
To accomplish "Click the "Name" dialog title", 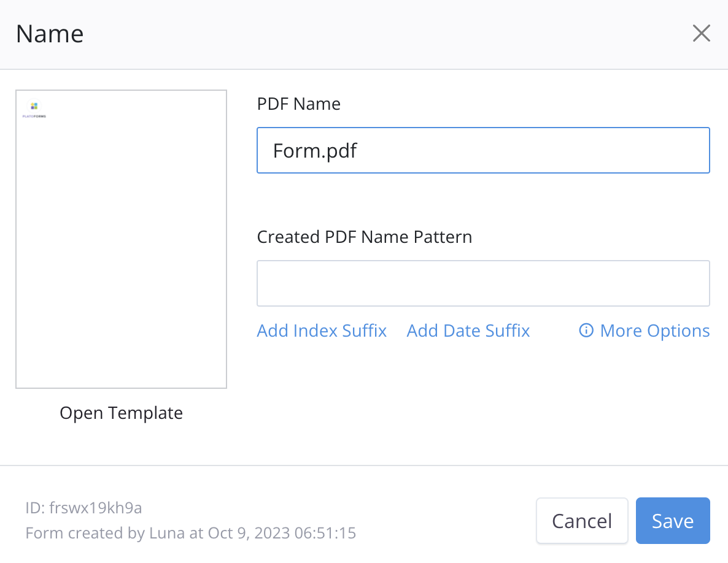I will coord(50,34).
